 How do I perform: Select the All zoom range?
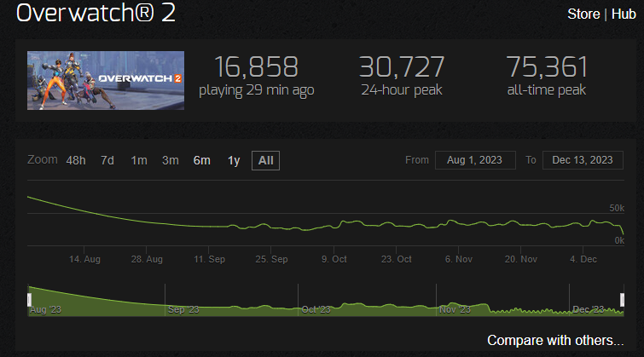click(x=266, y=160)
